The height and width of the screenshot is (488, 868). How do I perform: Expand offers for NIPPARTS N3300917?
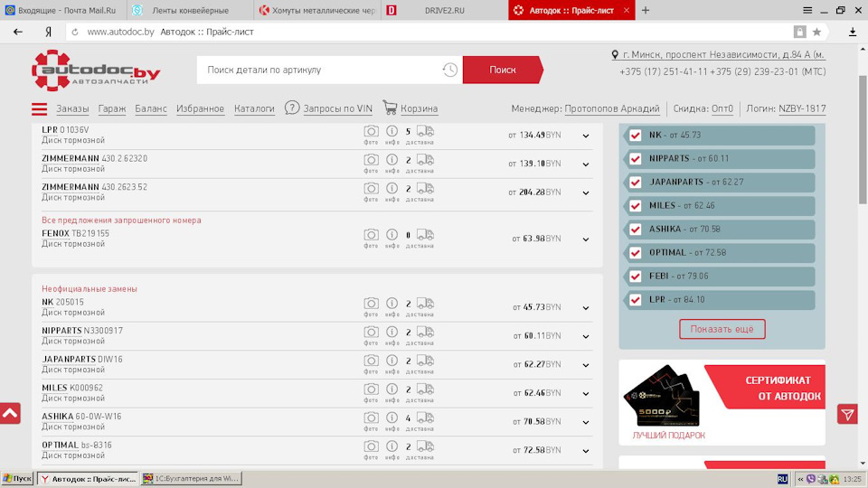pos(586,336)
